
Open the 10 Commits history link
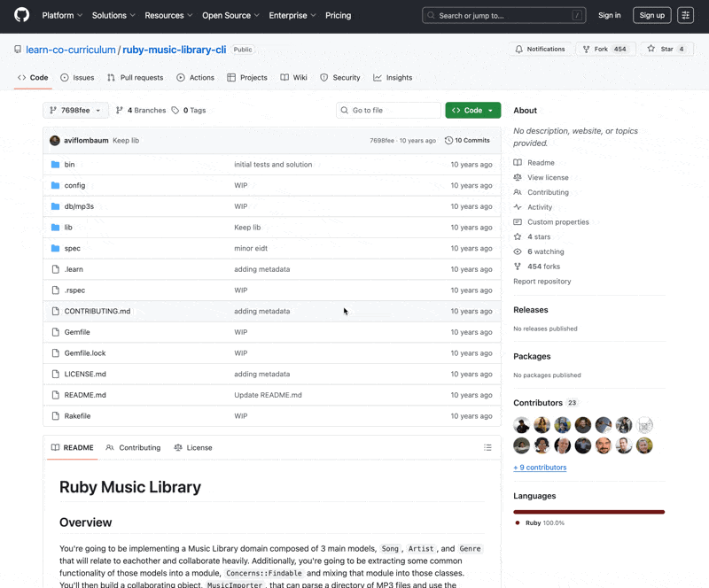tap(468, 141)
